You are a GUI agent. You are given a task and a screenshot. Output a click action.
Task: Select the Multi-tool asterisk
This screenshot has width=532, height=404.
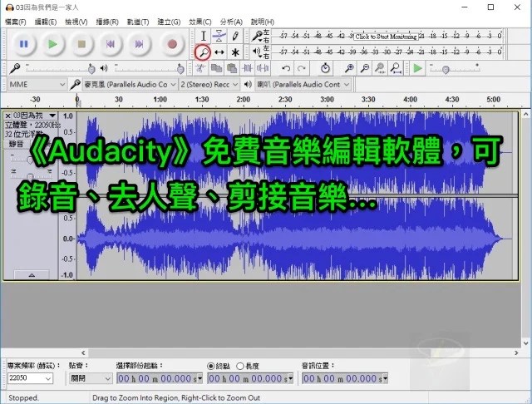point(235,52)
